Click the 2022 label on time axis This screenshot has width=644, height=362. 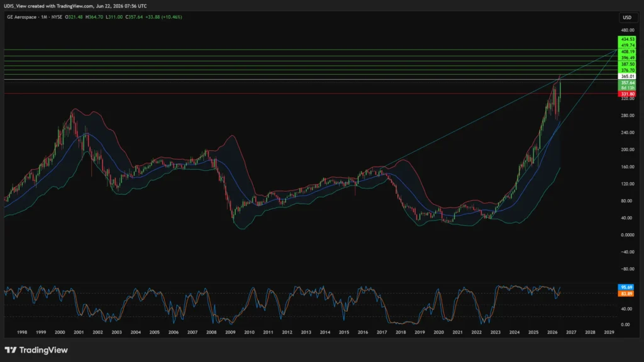(477, 332)
